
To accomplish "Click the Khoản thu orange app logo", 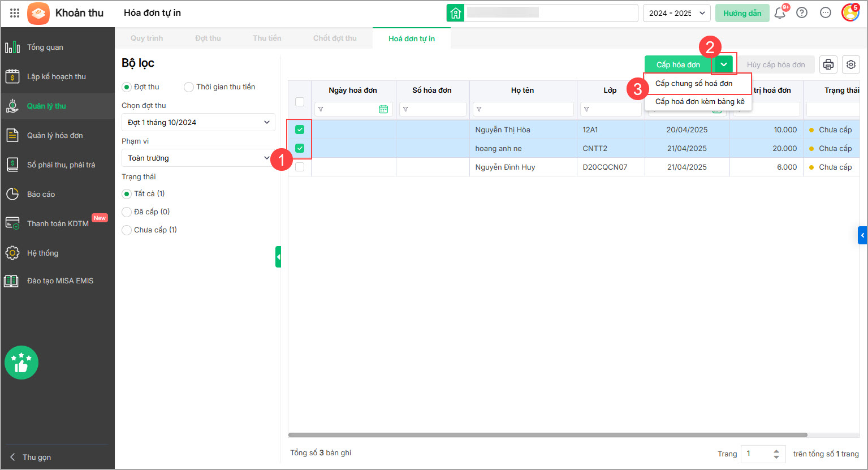I will point(38,13).
